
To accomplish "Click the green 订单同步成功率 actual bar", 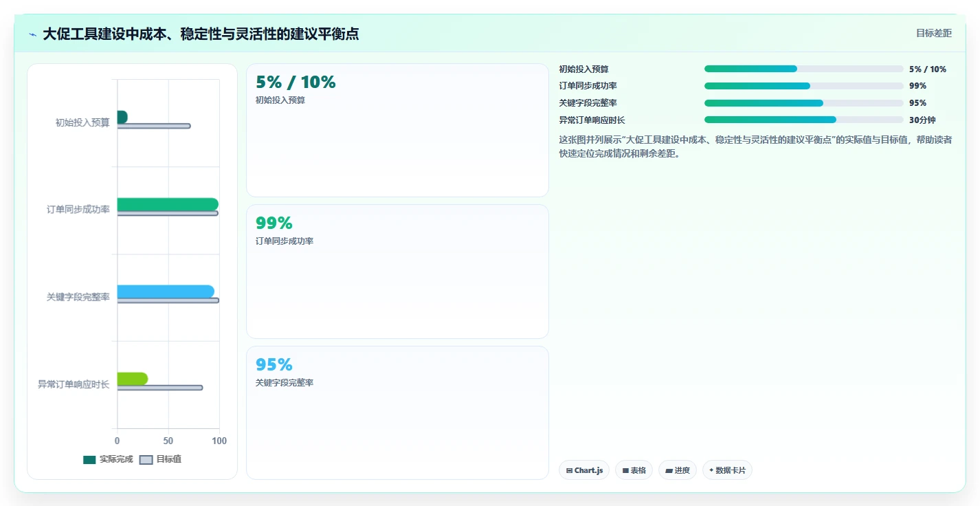I will pyautogui.click(x=168, y=204).
